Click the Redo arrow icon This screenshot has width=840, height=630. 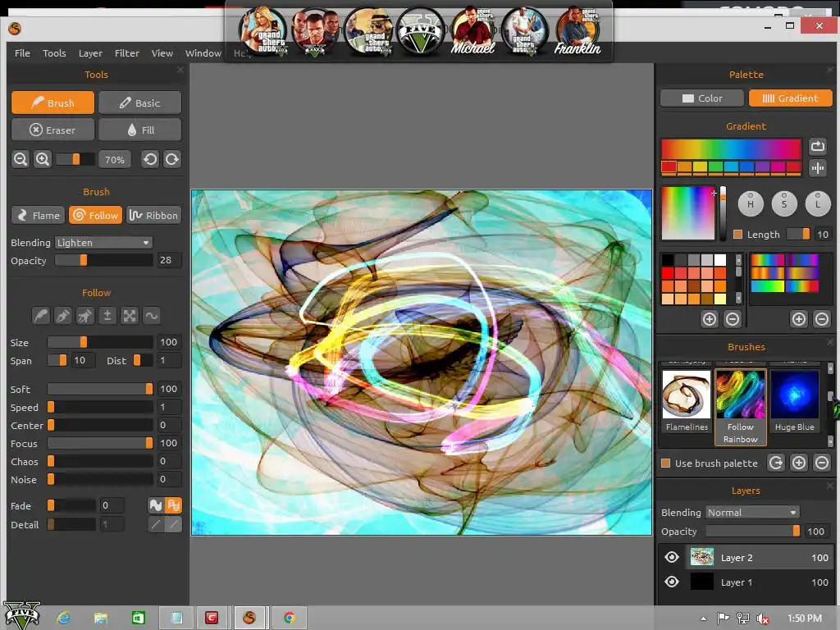click(x=172, y=159)
